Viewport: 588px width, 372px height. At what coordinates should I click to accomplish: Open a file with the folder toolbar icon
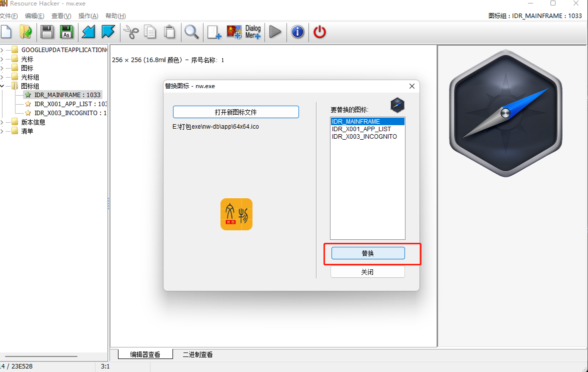[x=25, y=32]
